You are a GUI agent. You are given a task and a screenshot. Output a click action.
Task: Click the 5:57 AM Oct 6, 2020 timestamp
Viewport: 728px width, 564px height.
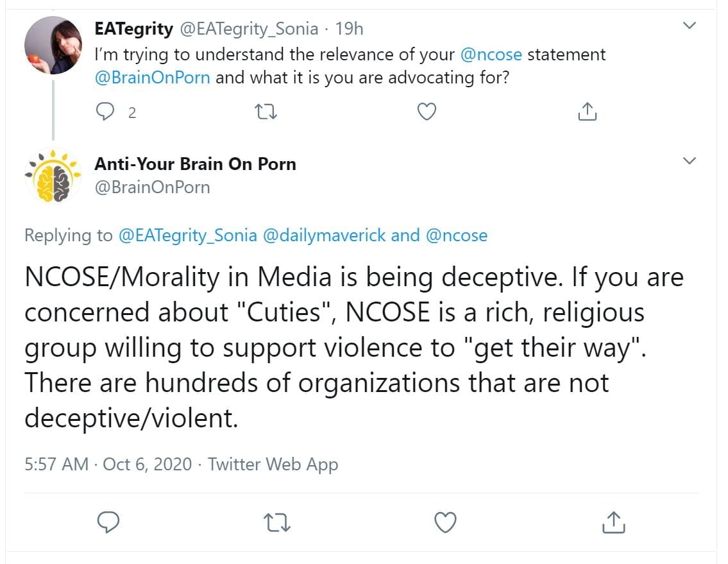108,464
